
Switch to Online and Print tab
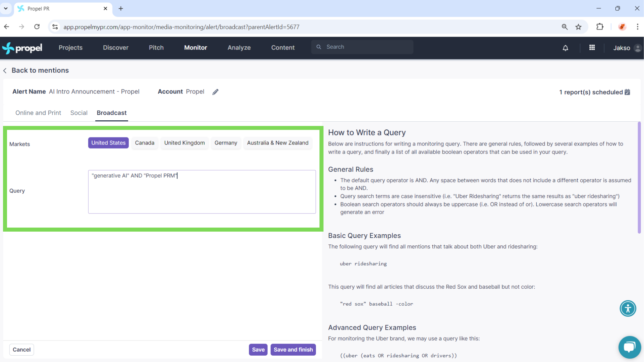(38, 113)
